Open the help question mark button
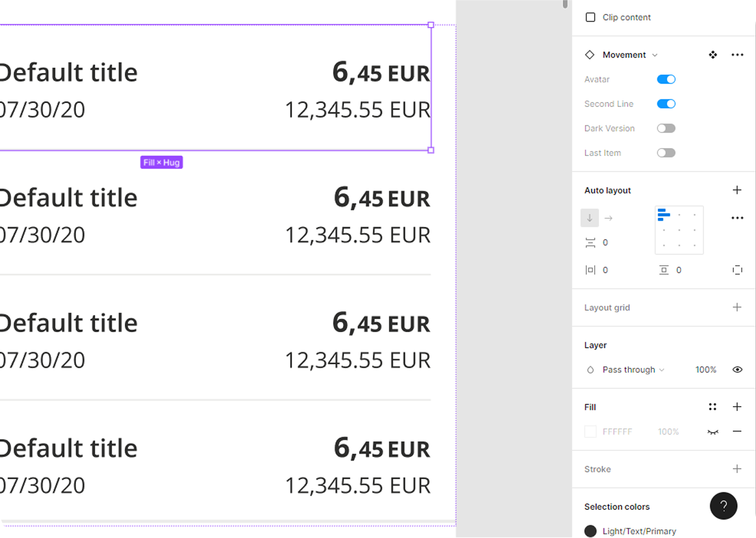This screenshot has width=756, height=538. (x=724, y=506)
